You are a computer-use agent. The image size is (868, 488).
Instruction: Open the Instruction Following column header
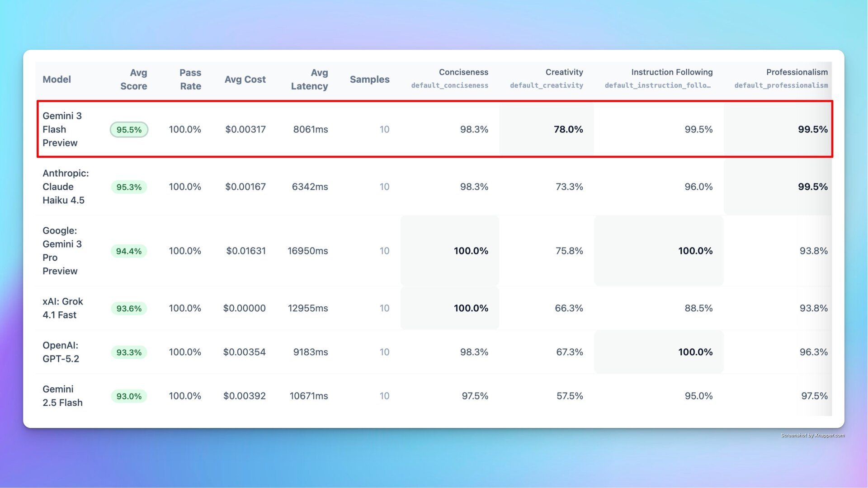click(671, 72)
